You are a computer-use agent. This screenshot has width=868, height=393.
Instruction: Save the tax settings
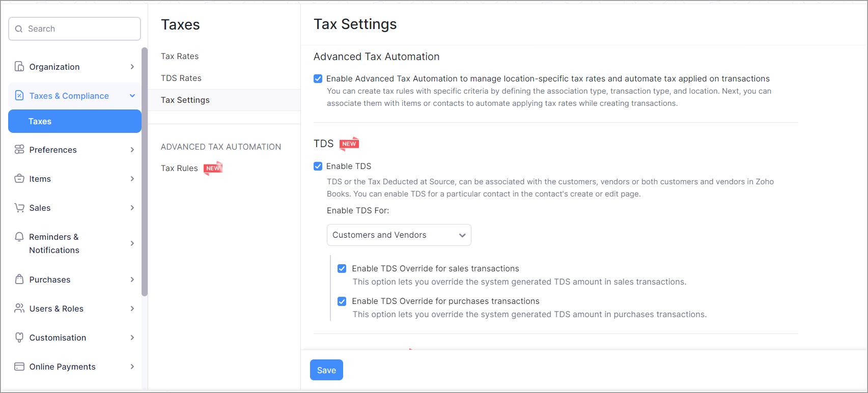pos(326,370)
